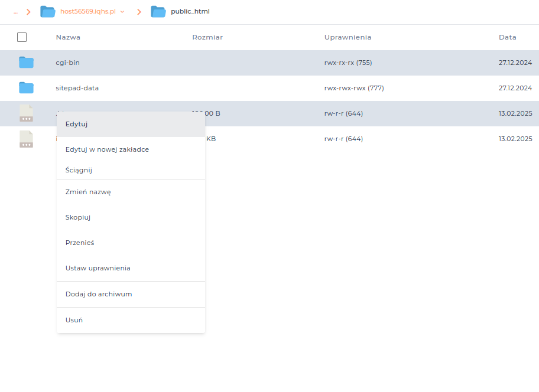Click Skopiuj in the context menu
Viewport: 539px width, 392px height.
78,217
